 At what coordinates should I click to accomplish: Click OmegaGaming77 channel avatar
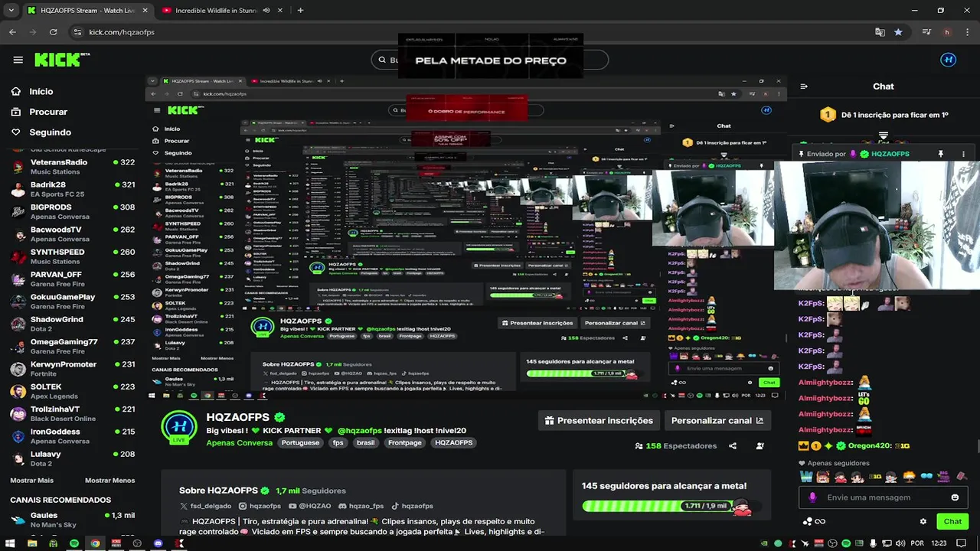click(18, 346)
